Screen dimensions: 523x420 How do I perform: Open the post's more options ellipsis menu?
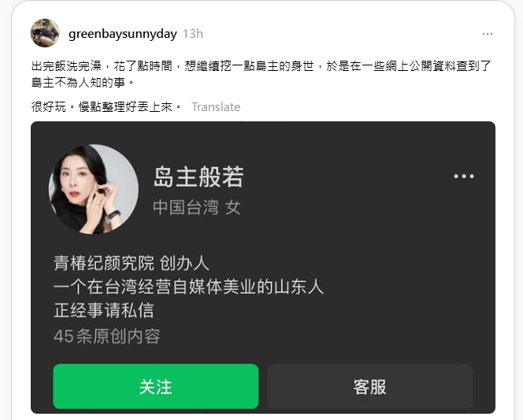(488, 34)
